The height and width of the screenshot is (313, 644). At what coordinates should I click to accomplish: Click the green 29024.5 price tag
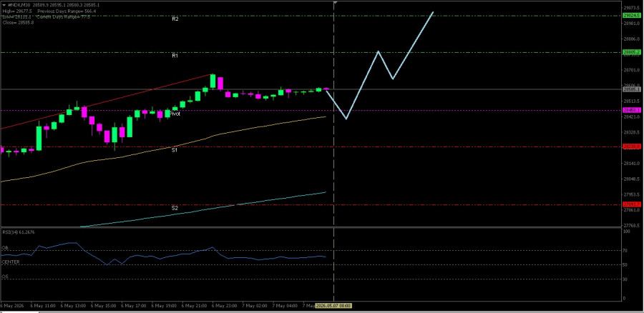(x=632, y=16)
